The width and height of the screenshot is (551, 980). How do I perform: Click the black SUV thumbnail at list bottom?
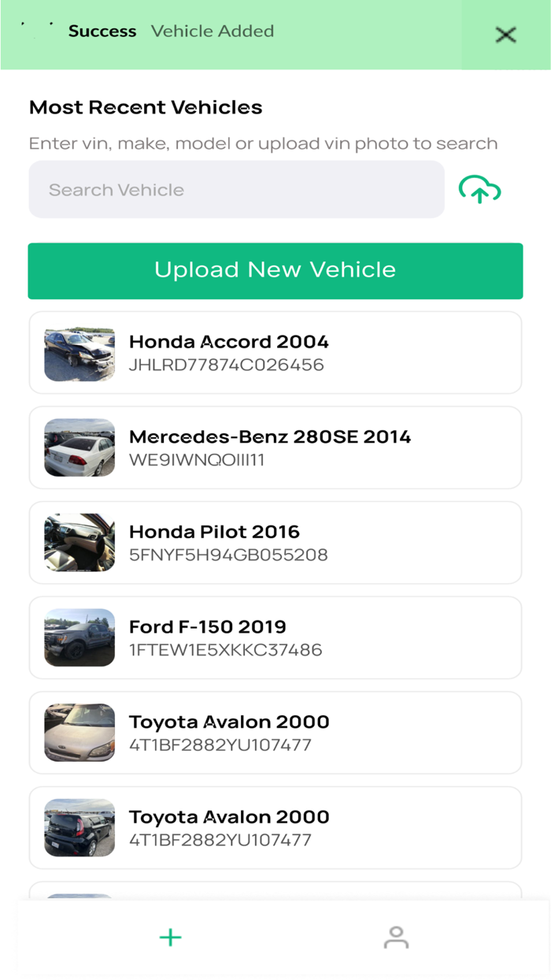[79, 827]
